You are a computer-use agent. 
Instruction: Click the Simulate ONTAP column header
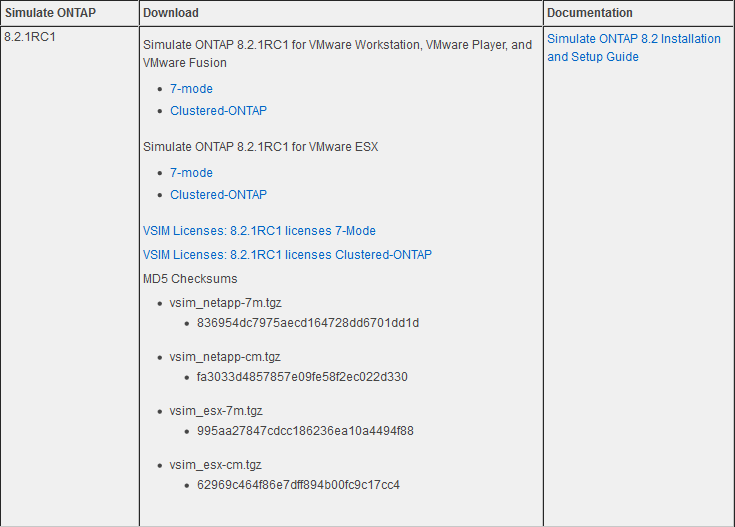coord(50,13)
